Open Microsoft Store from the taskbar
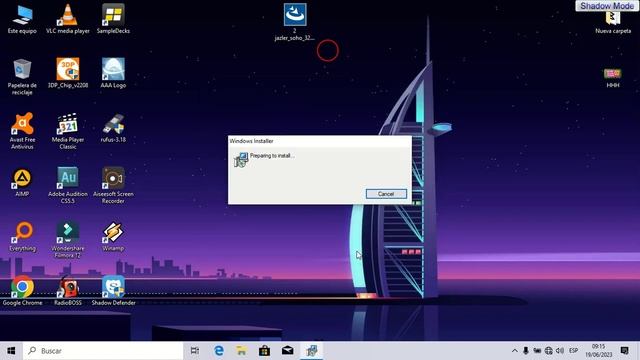This screenshot has height=360, width=640. (264, 351)
